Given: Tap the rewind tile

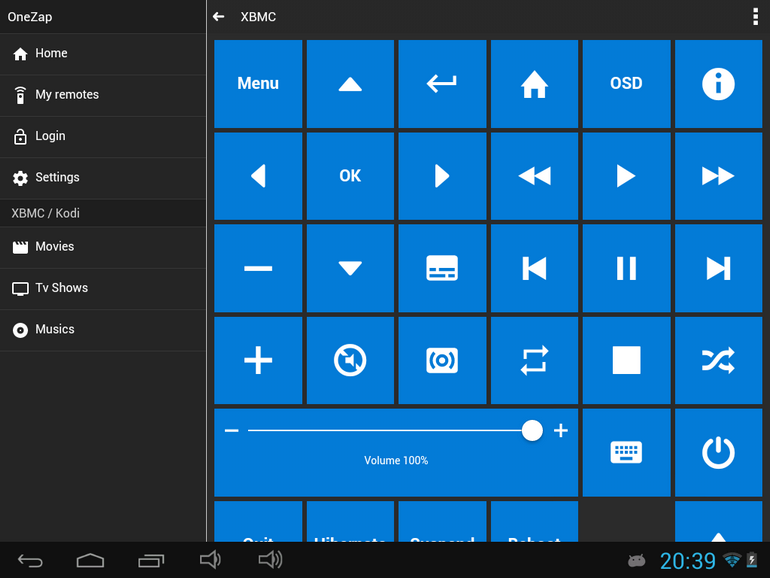Looking at the screenshot, I should pyautogui.click(x=534, y=176).
